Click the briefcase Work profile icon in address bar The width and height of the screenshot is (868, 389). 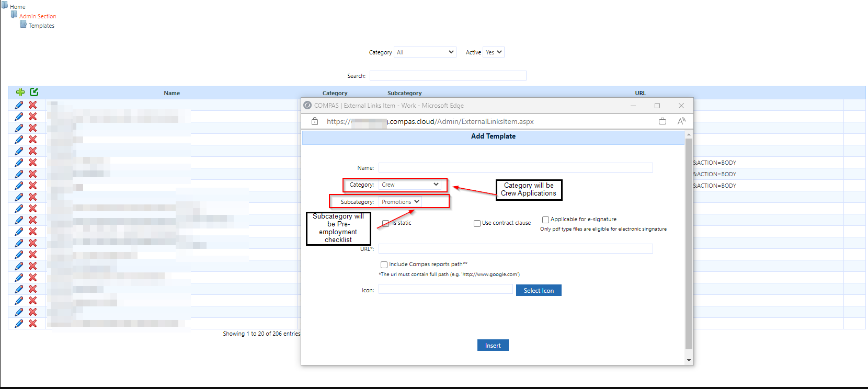pyautogui.click(x=663, y=121)
